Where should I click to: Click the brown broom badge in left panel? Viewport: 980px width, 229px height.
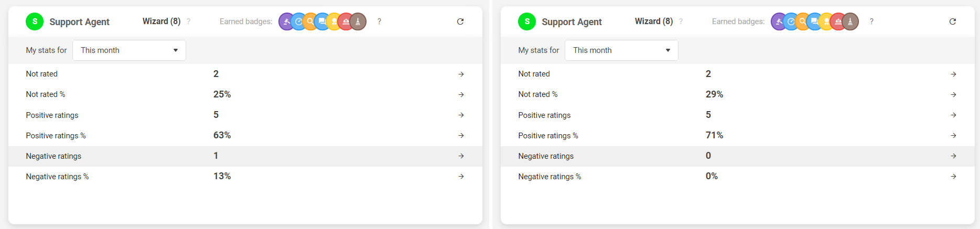tap(358, 21)
